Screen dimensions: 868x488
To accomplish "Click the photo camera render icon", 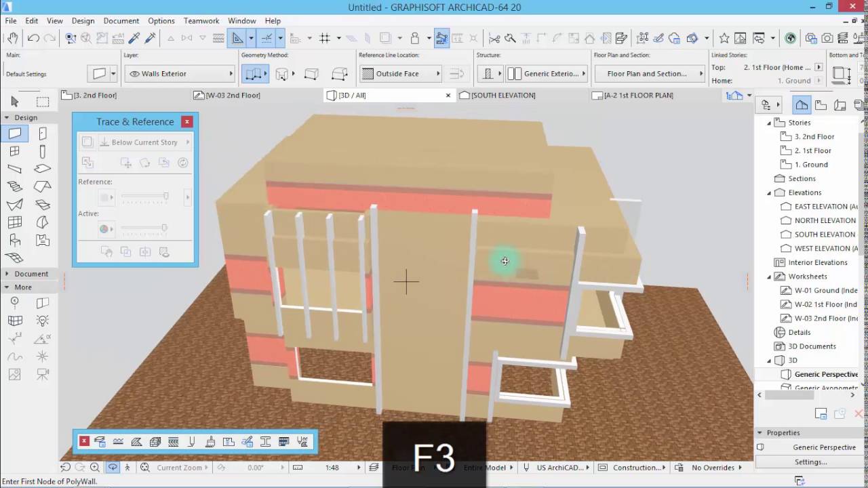I will pos(827,38).
